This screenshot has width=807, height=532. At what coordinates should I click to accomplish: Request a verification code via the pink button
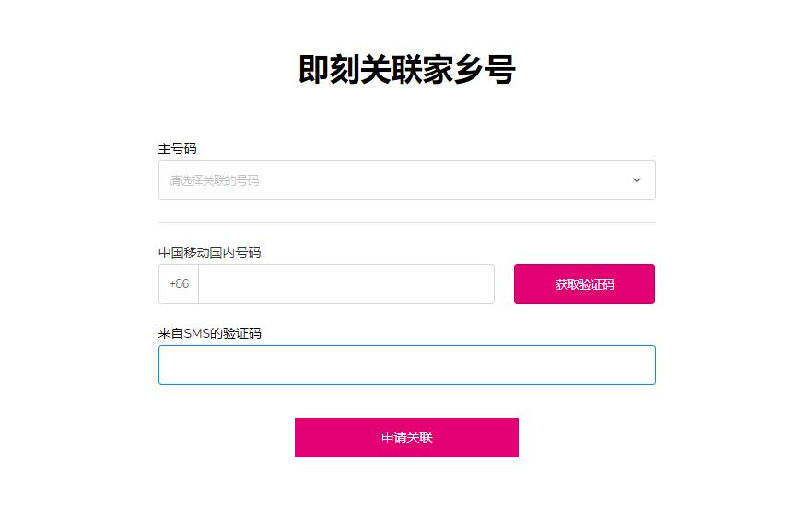pyautogui.click(x=586, y=283)
